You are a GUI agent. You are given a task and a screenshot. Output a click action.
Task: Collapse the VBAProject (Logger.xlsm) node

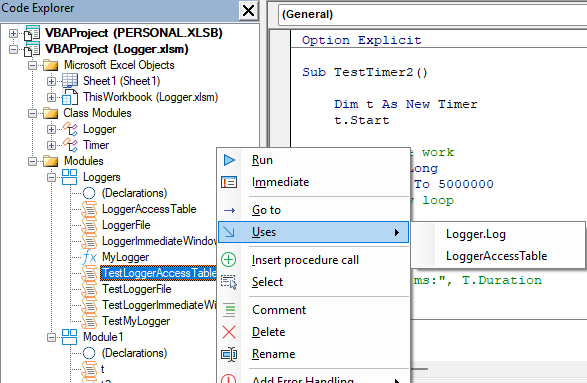point(13,49)
